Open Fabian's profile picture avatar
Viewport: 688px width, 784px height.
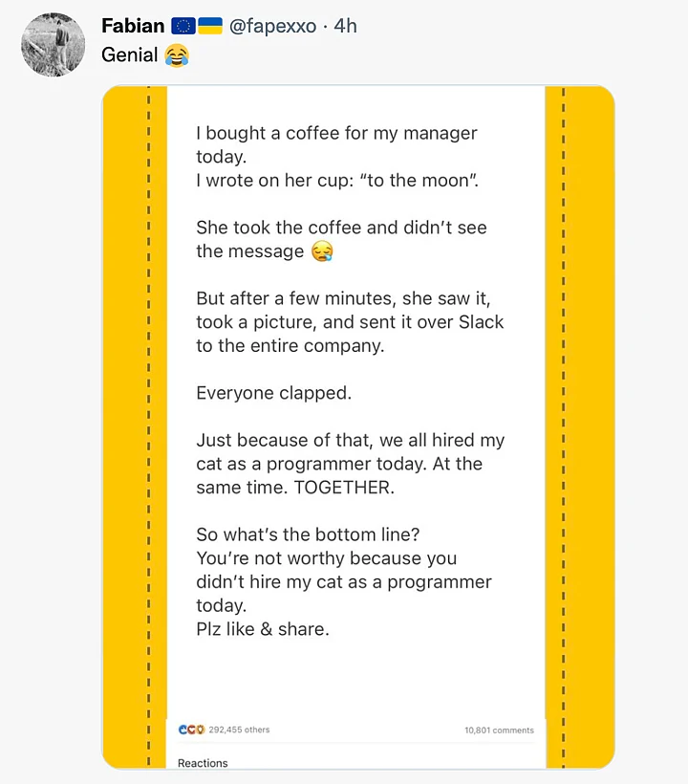53,44
